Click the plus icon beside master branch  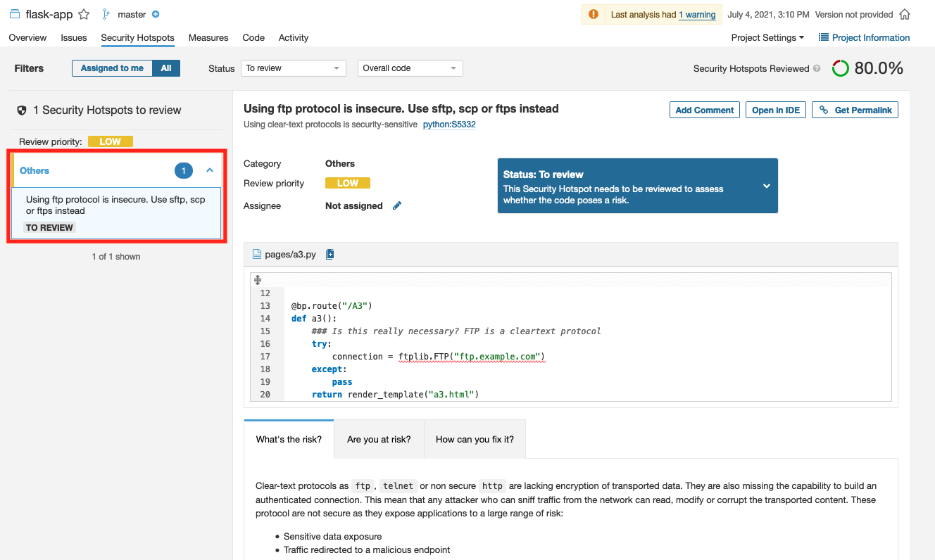click(156, 14)
